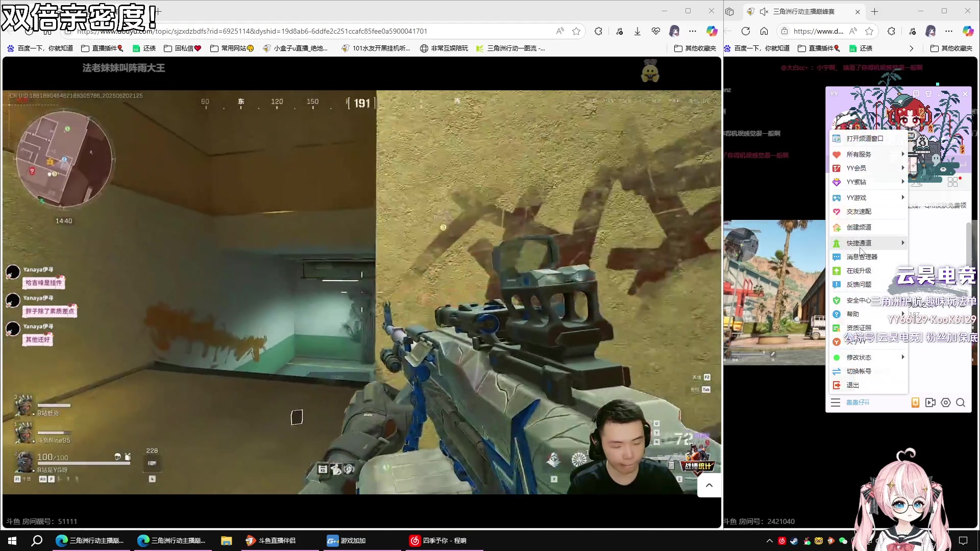Select 反馈问题 menu item
This screenshot has height=551, width=980.
pos(869,284)
